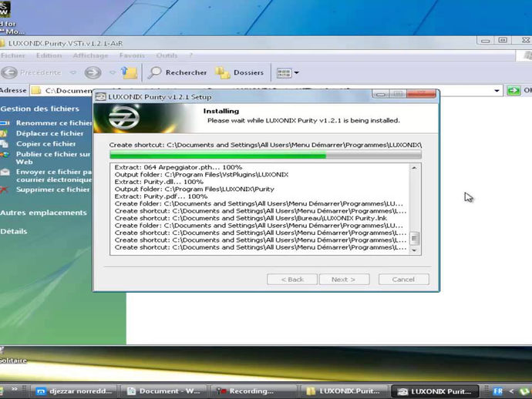Image resolution: width=532 pixels, height=399 pixels.
Task: Select 'Output folder: ...VstPlugins\LUXONIX' line
Action: pyautogui.click(x=201, y=175)
